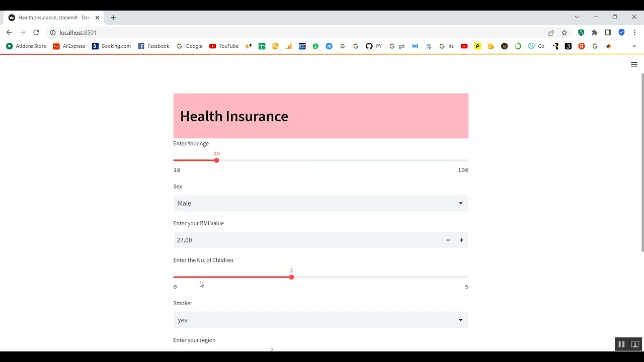Reload the page with the refresh icon
The width and height of the screenshot is (644, 362).
(x=36, y=32)
